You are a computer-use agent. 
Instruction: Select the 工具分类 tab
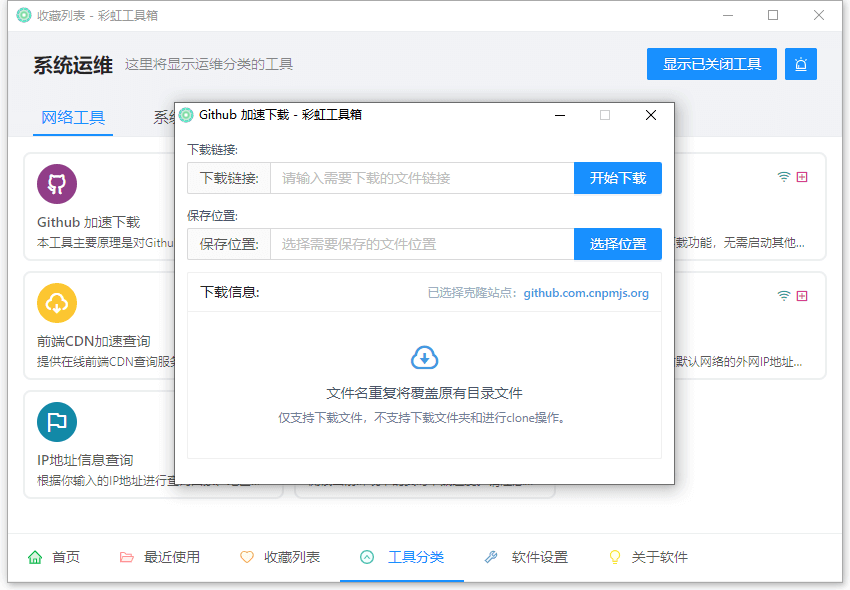(x=402, y=557)
